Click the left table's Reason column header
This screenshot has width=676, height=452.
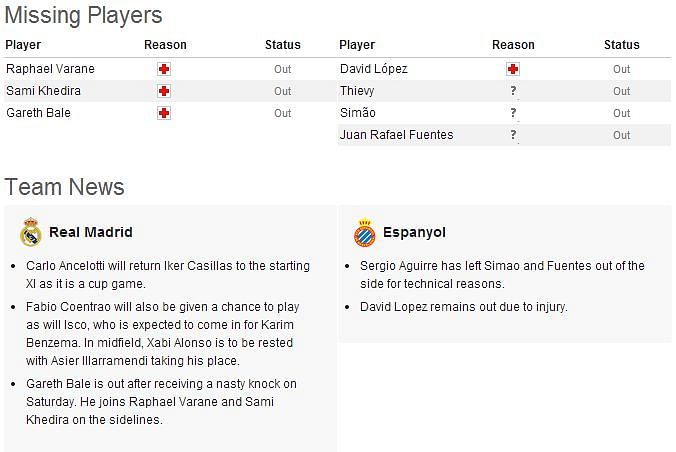pos(165,45)
